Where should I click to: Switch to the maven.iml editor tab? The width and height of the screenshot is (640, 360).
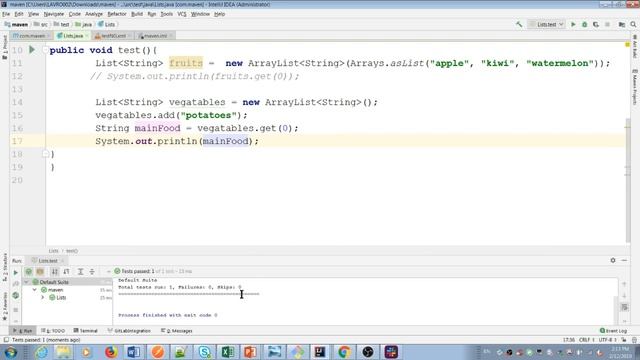coord(155,36)
